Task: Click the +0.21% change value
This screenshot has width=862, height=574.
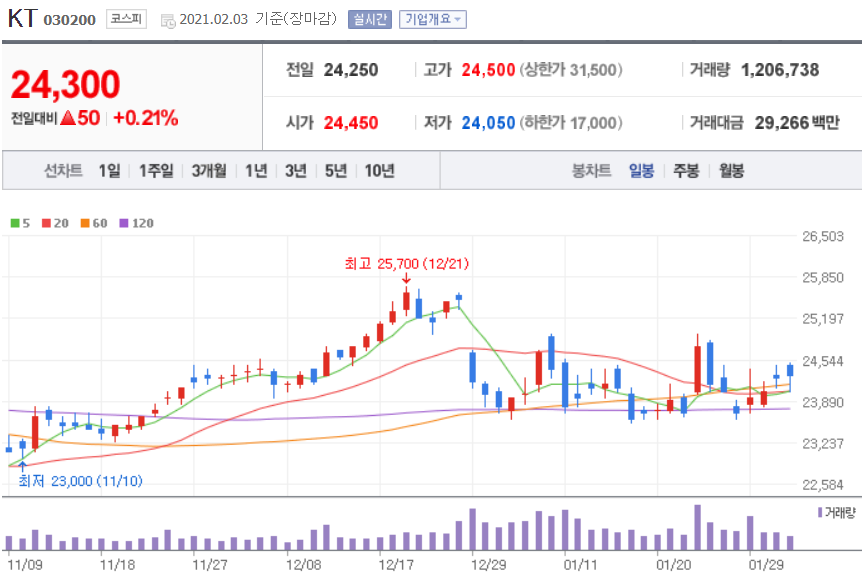Action: (146, 118)
